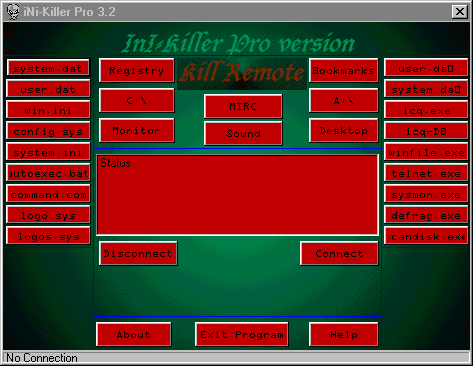Click the Monitor button

click(x=137, y=130)
